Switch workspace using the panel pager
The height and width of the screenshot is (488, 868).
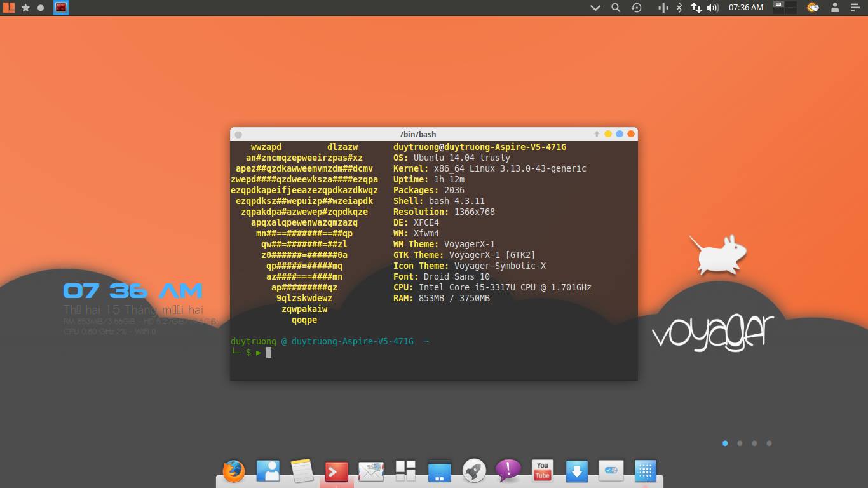pyautogui.click(x=785, y=8)
